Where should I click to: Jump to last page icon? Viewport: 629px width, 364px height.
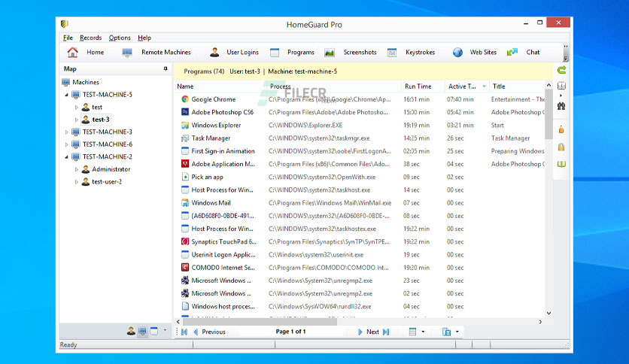pos(386,332)
